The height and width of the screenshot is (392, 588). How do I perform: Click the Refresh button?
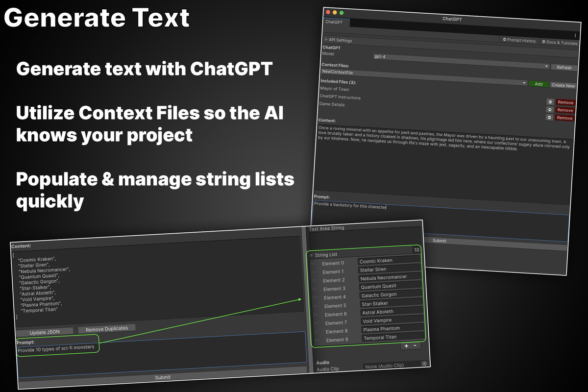pyautogui.click(x=564, y=68)
